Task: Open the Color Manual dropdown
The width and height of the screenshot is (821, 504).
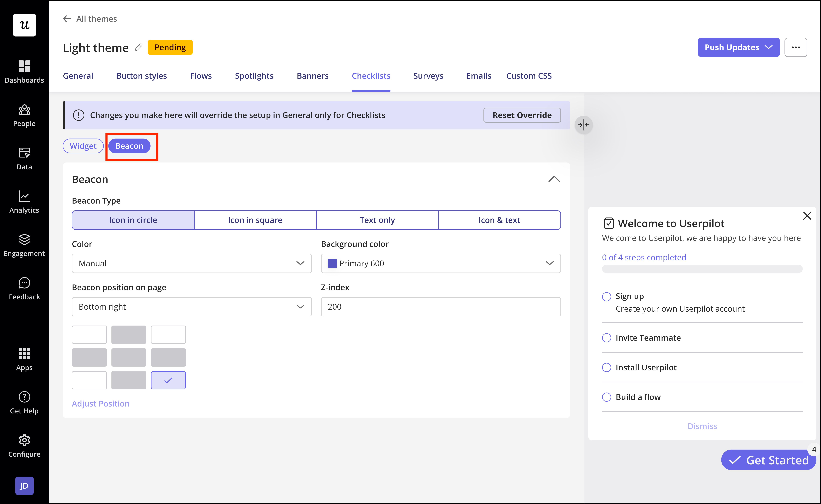Action: click(192, 263)
